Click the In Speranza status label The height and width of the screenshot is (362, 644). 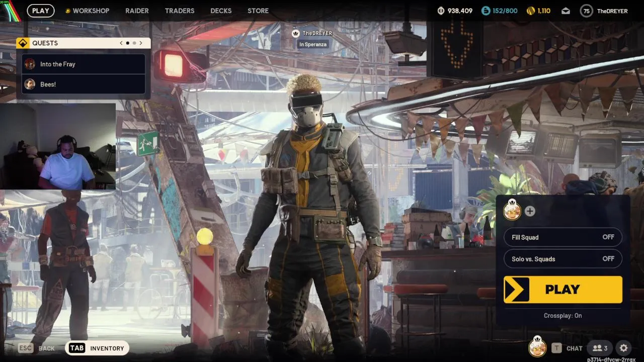pos(312,44)
